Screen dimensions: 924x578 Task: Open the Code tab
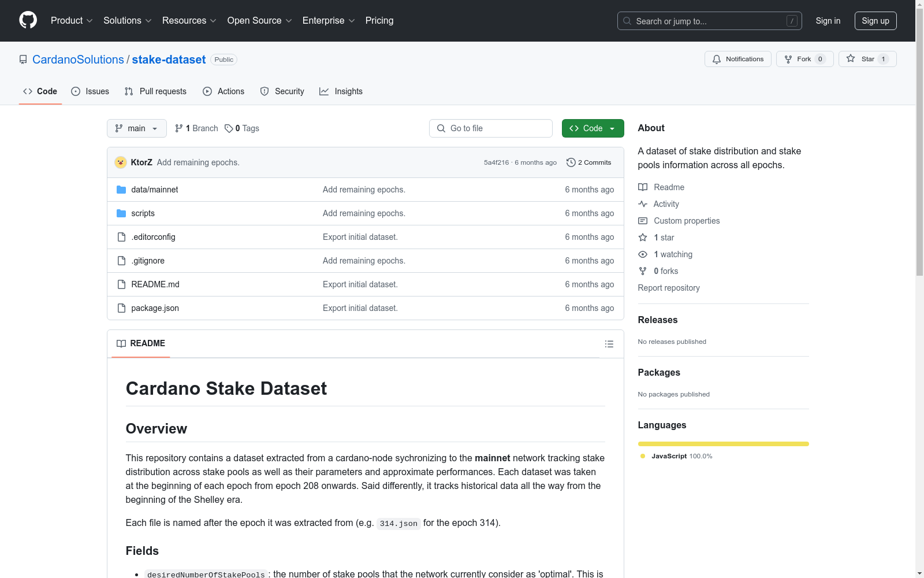point(40,91)
